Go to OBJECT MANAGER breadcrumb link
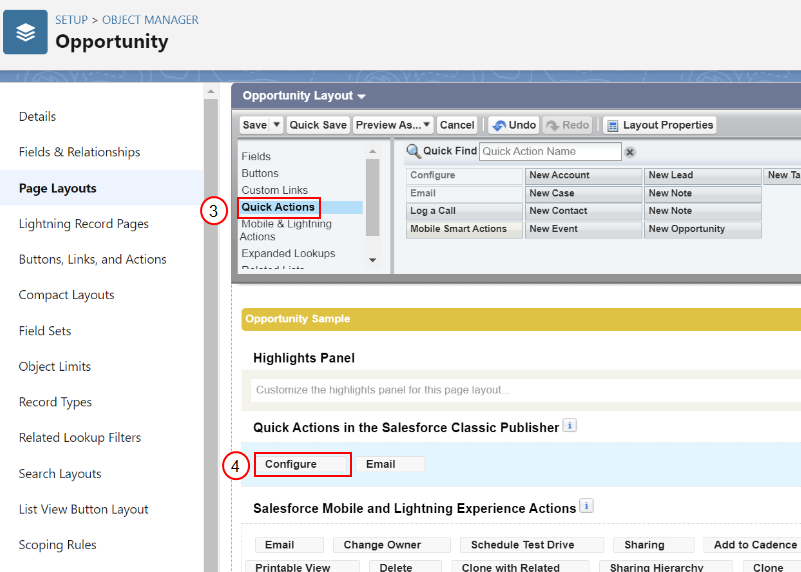801x572 pixels. point(150,20)
